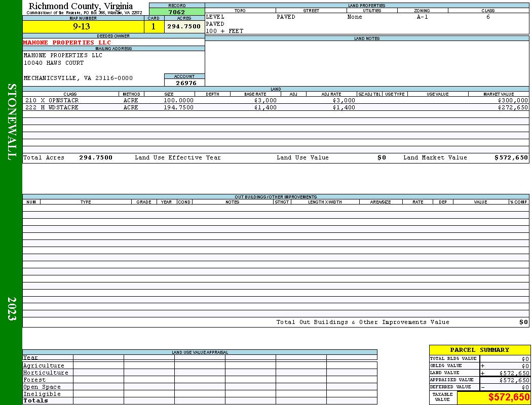
Task: Click the Forest row label
Action: (x=34, y=380)
